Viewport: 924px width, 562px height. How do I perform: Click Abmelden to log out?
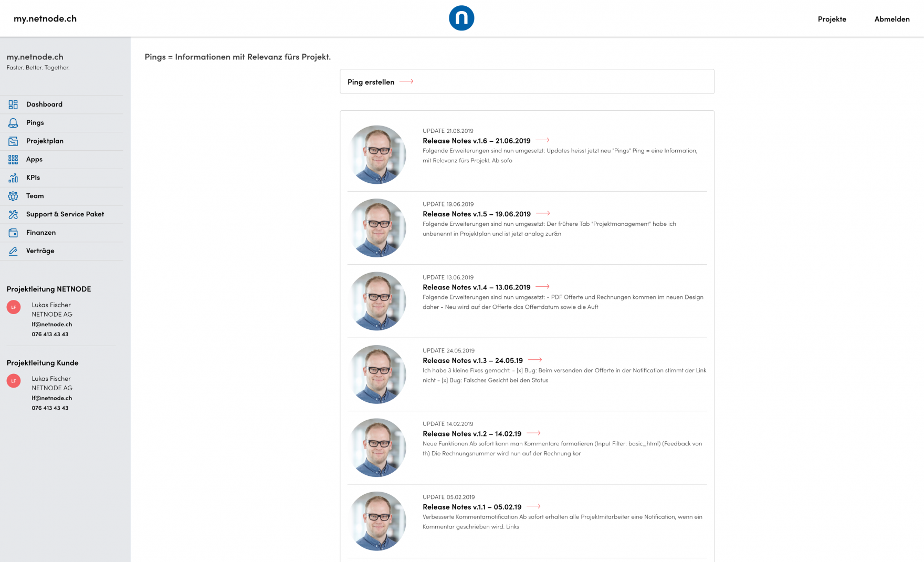(x=891, y=19)
